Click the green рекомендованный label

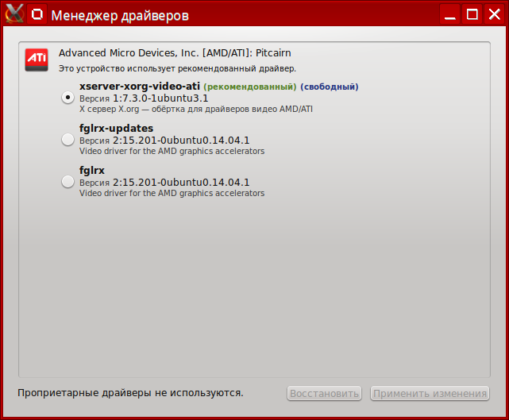tap(249, 87)
